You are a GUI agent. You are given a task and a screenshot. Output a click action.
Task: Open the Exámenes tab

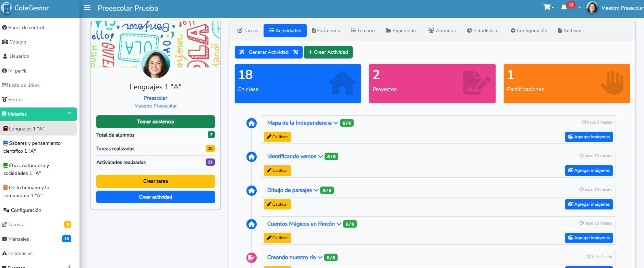[x=326, y=30]
